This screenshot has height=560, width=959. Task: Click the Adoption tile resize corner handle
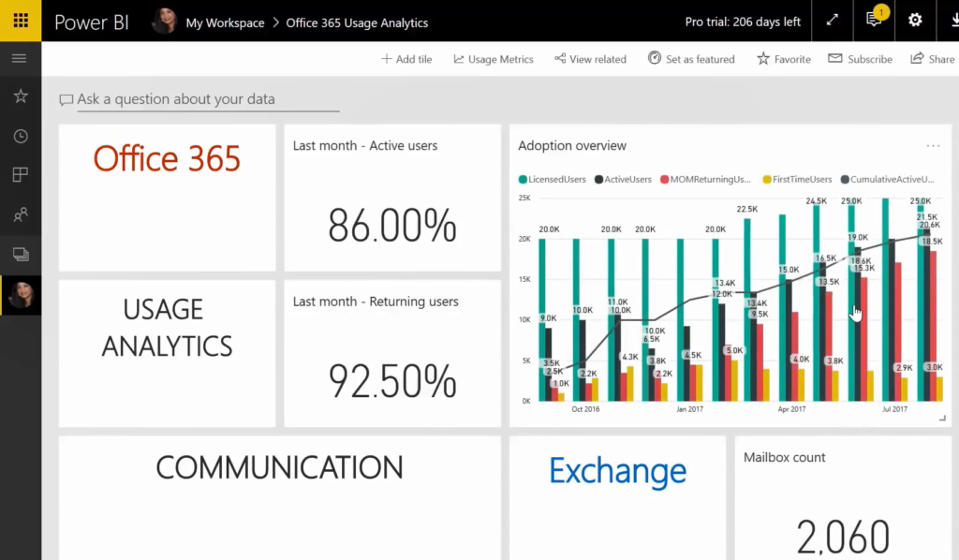pos(942,419)
